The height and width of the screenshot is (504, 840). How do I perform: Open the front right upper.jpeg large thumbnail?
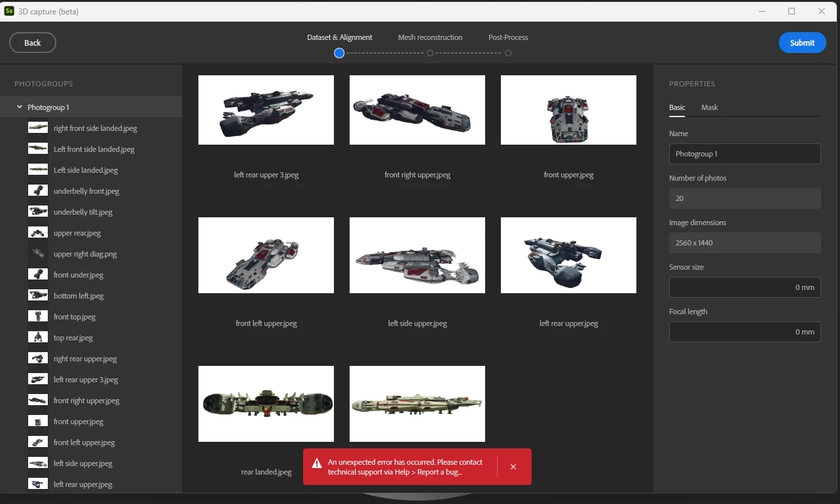tap(417, 110)
